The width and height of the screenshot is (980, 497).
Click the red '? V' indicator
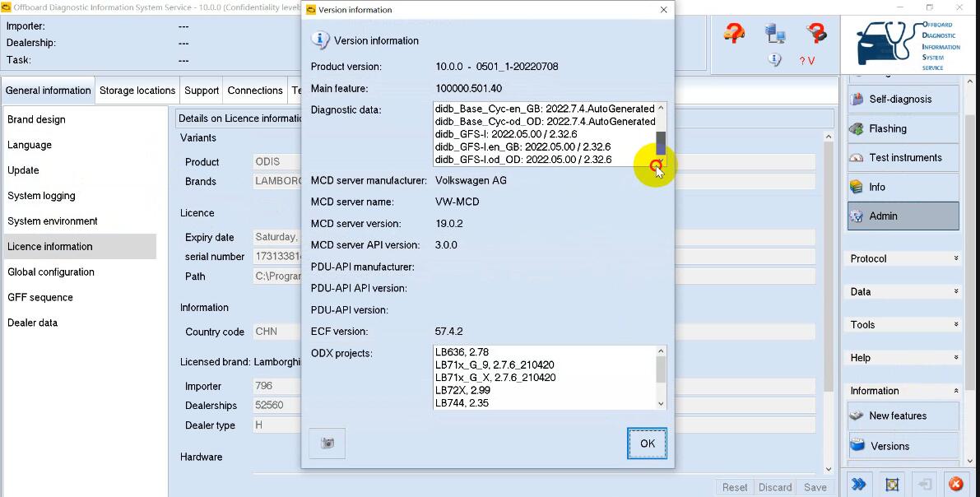pyautogui.click(x=807, y=61)
